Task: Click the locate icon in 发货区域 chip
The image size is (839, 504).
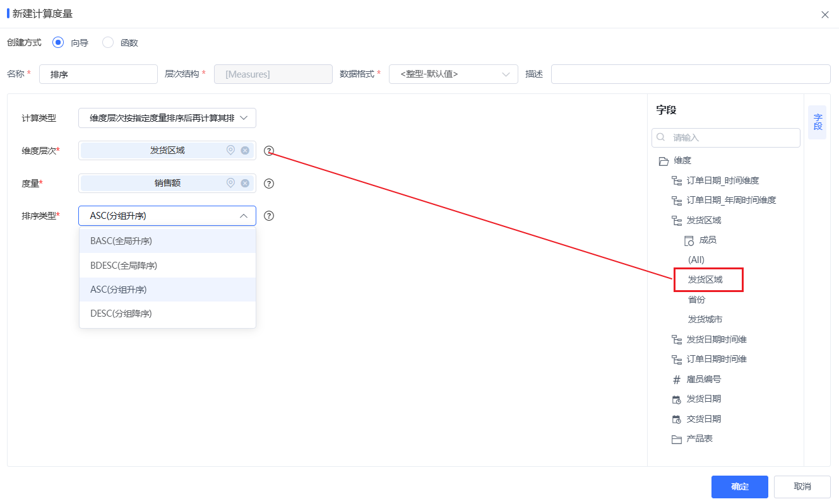Action: (x=230, y=150)
